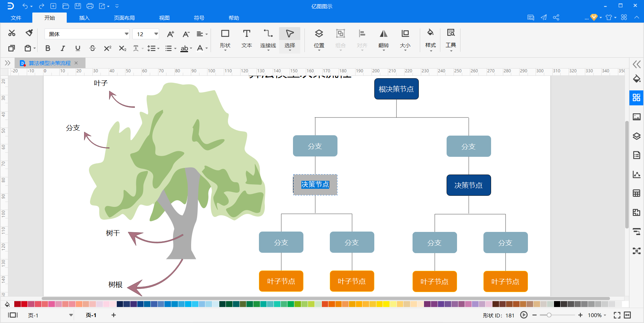
Task: Select the Format Painter brush icon
Action: pos(29,33)
